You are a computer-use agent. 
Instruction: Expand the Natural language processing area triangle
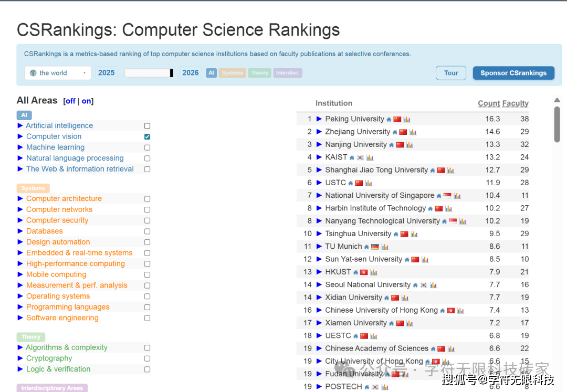tap(20, 158)
